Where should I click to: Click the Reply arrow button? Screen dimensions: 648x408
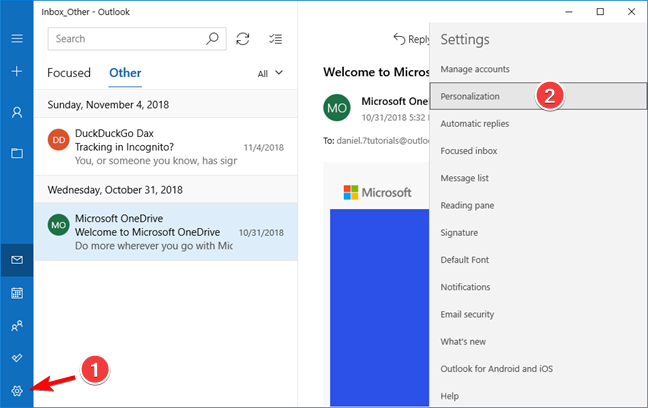coord(411,39)
